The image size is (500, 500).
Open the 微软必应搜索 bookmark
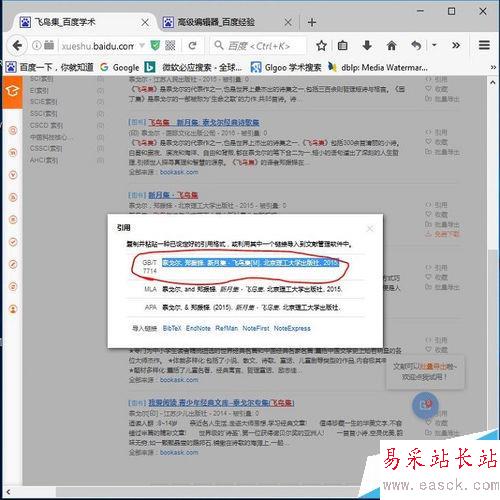tap(194, 67)
